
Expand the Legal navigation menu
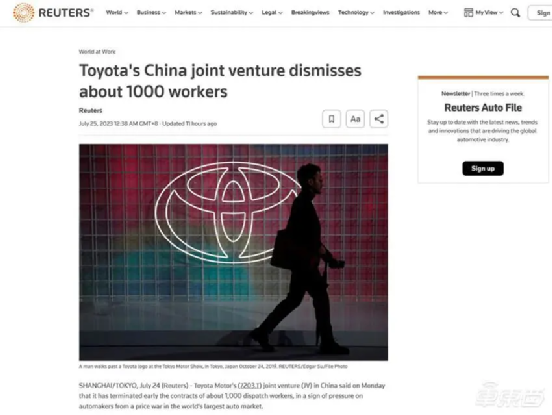pyautogui.click(x=272, y=13)
